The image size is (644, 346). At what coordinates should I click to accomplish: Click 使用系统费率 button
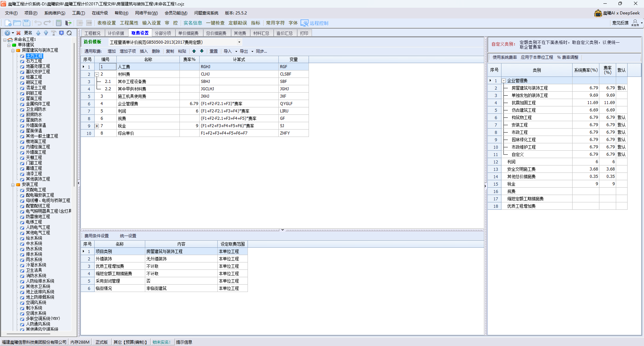(x=505, y=57)
